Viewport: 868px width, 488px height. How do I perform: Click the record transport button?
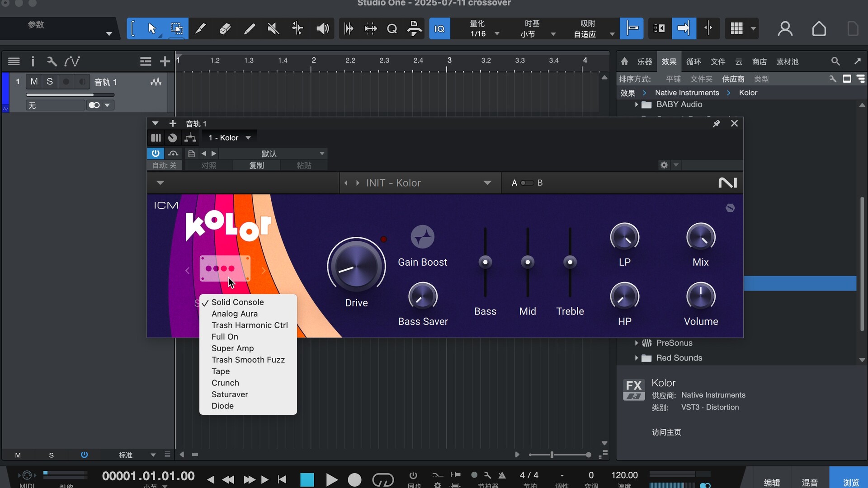(355, 479)
